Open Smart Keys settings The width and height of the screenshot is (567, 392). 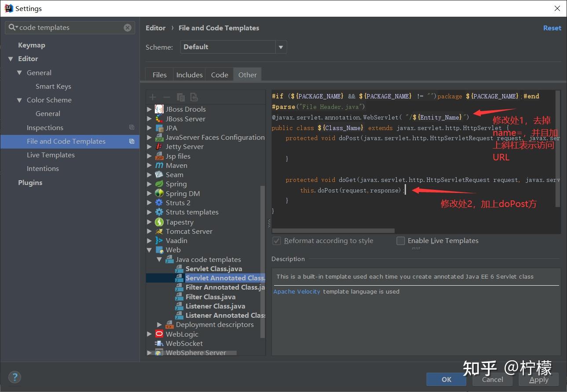point(53,87)
